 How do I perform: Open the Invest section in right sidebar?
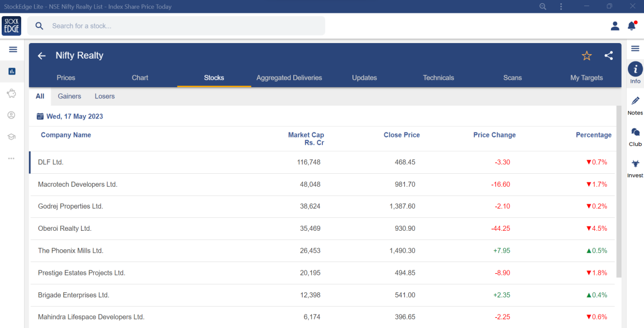coord(635,168)
